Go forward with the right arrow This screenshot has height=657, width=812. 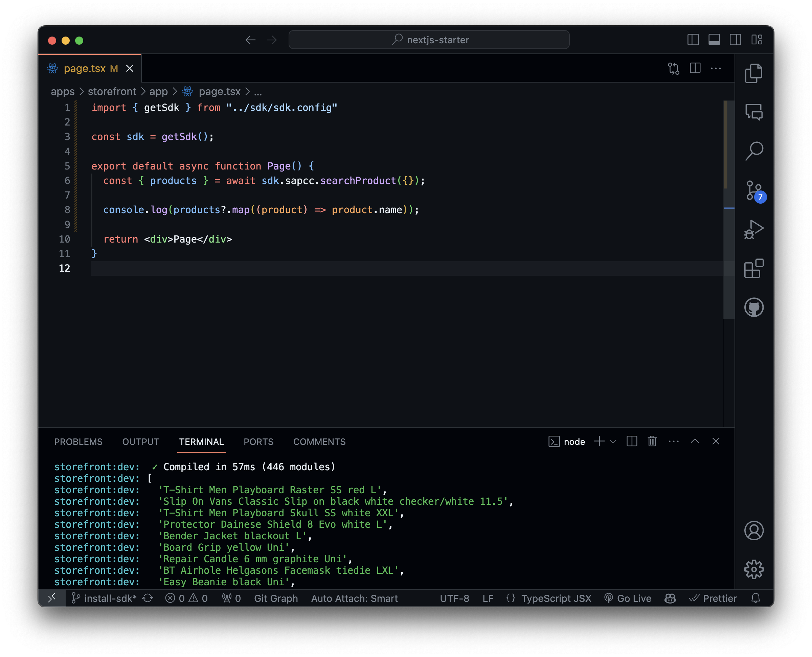coord(272,40)
